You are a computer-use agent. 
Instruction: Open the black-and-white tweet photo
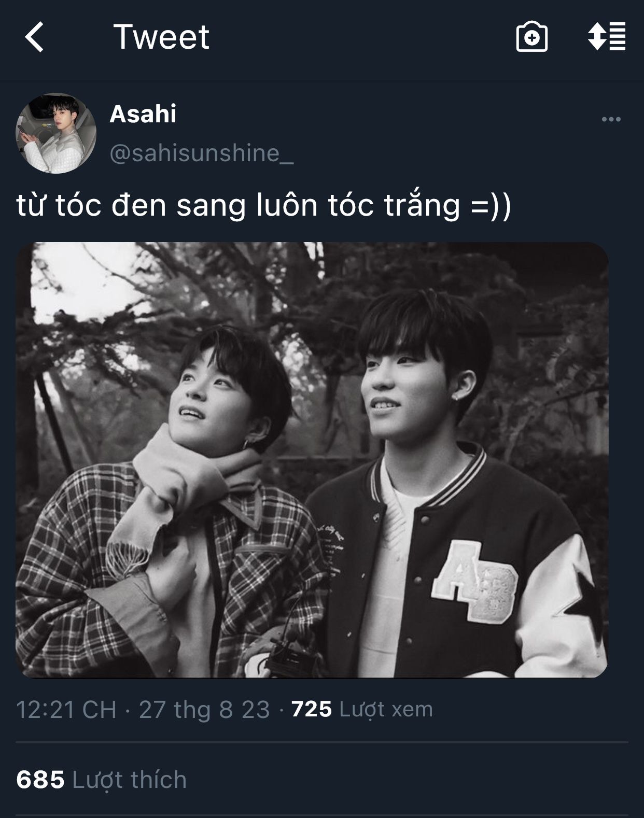pos(312,460)
